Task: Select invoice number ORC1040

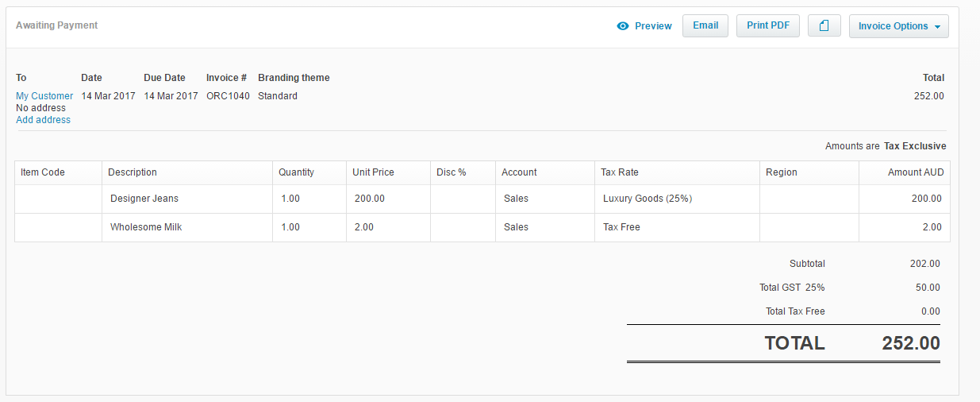Action: 228,96
